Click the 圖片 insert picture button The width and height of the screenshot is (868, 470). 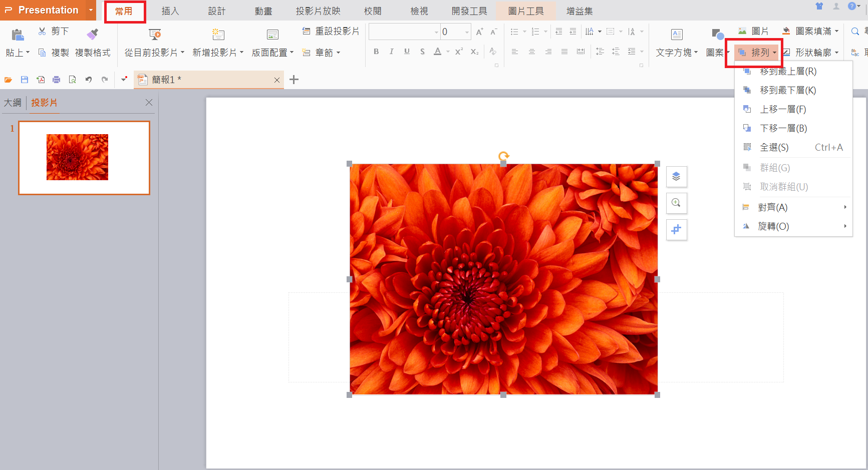(x=753, y=32)
